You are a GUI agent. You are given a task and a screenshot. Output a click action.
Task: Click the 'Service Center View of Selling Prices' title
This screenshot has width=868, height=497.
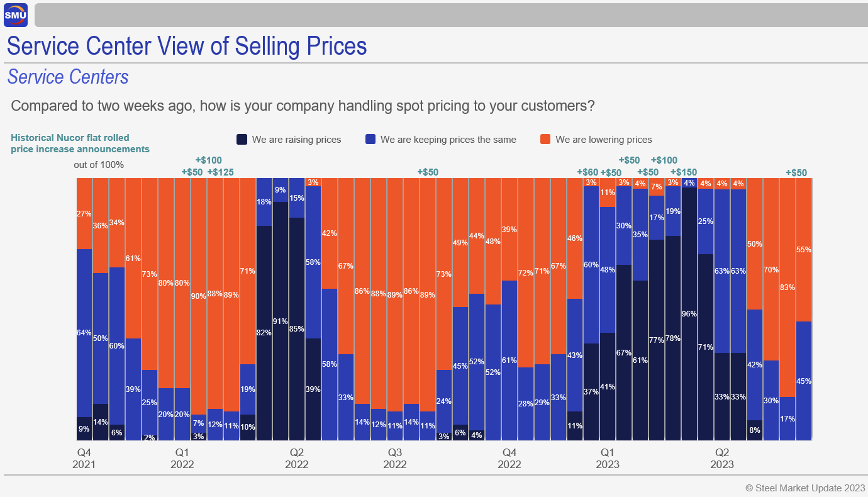click(187, 46)
